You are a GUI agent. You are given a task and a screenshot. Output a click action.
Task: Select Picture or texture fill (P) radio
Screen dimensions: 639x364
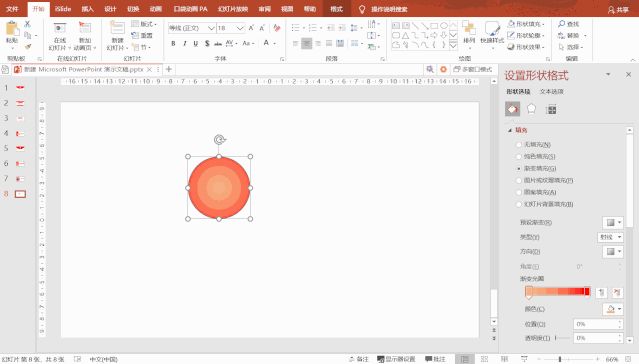pos(519,180)
